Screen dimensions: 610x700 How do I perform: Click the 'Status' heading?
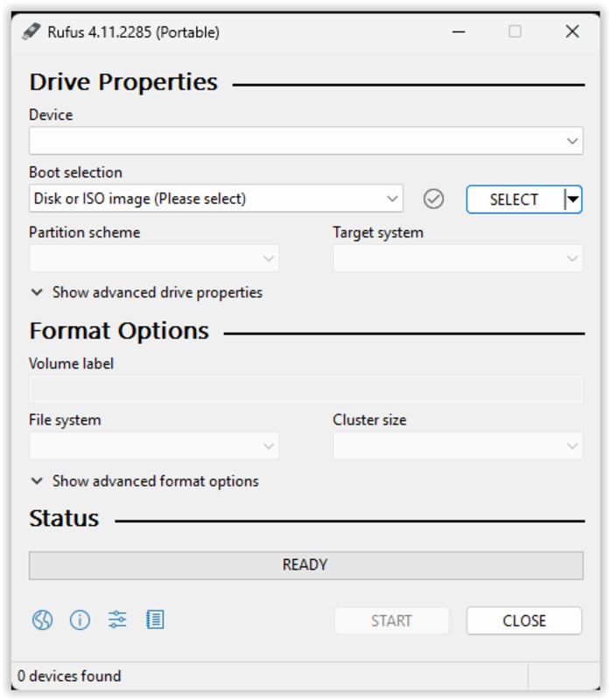click(x=64, y=519)
